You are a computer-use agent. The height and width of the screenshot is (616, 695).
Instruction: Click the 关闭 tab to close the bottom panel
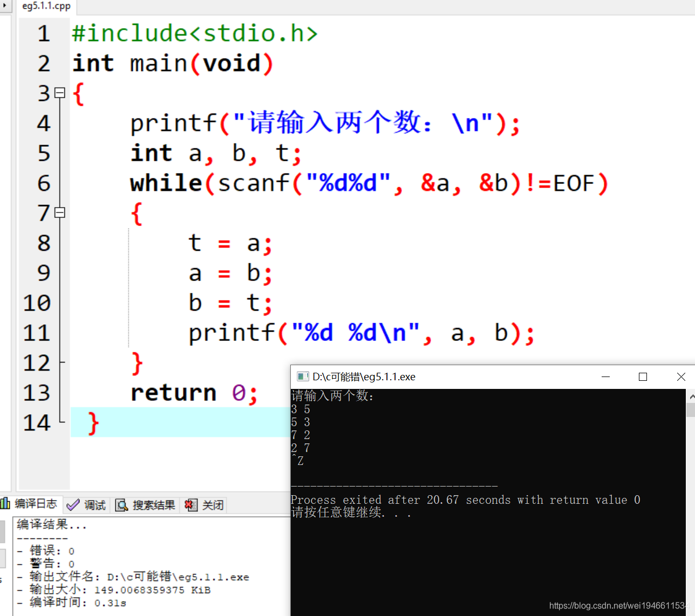[x=204, y=505]
